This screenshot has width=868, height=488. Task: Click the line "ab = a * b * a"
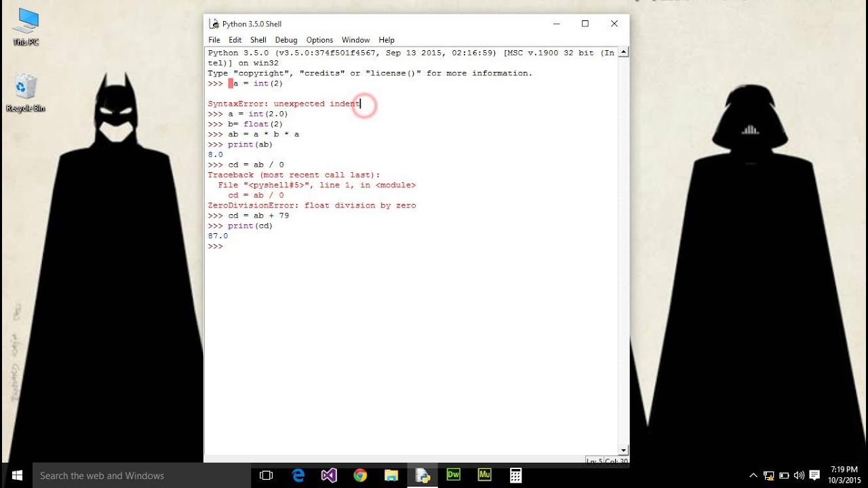click(263, 134)
